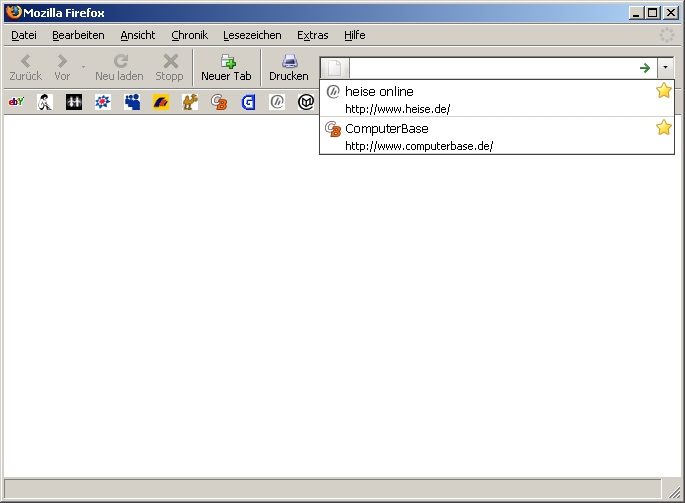Open the black circular book bookmark icon

pos(306,102)
